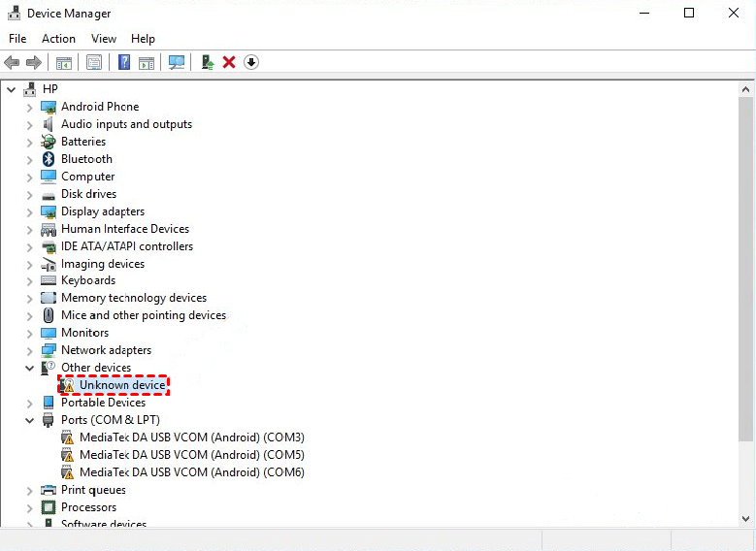Screen dimensions: 756x551
Task: Open the File menu
Action: pos(17,39)
